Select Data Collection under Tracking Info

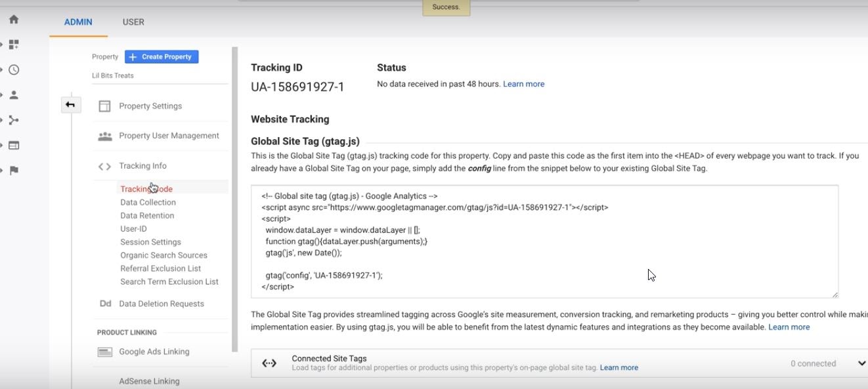pyautogui.click(x=148, y=203)
